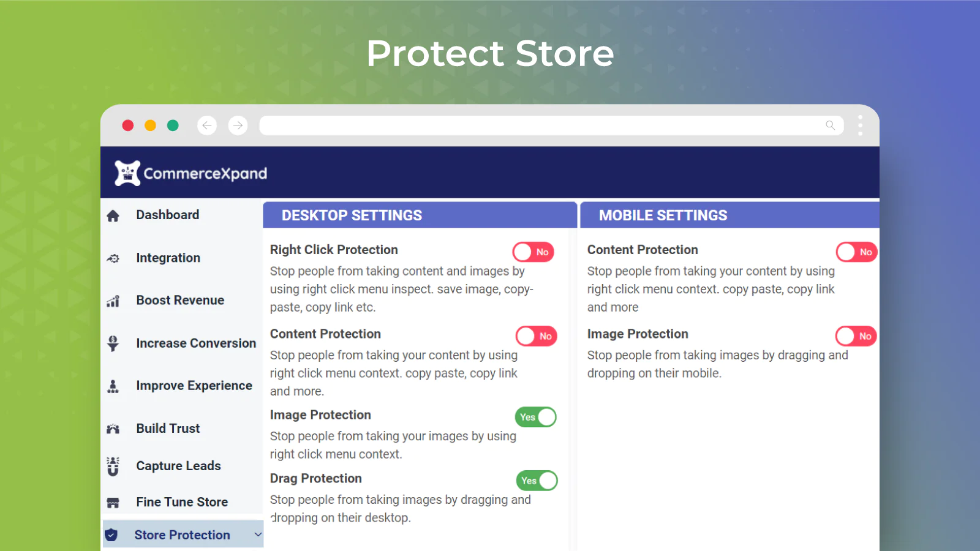Click the Capture Leads magnet icon
The height and width of the screenshot is (551, 980).
click(113, 466)
